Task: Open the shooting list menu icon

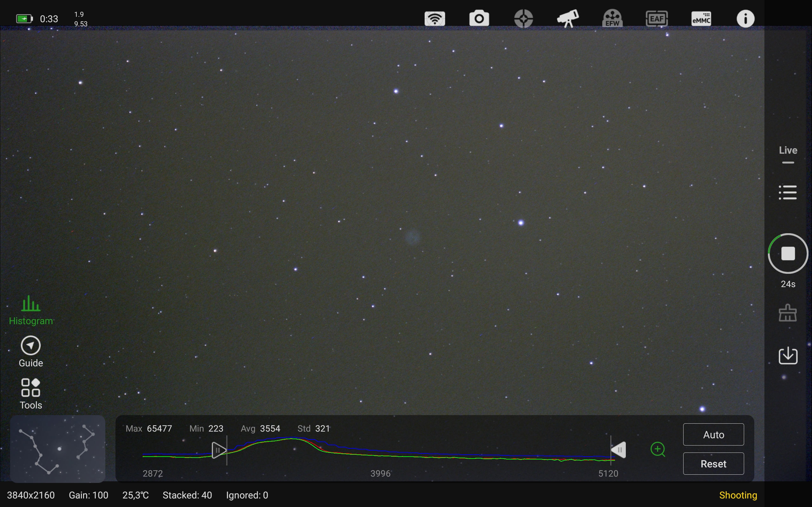Action: tap(788, 192)
